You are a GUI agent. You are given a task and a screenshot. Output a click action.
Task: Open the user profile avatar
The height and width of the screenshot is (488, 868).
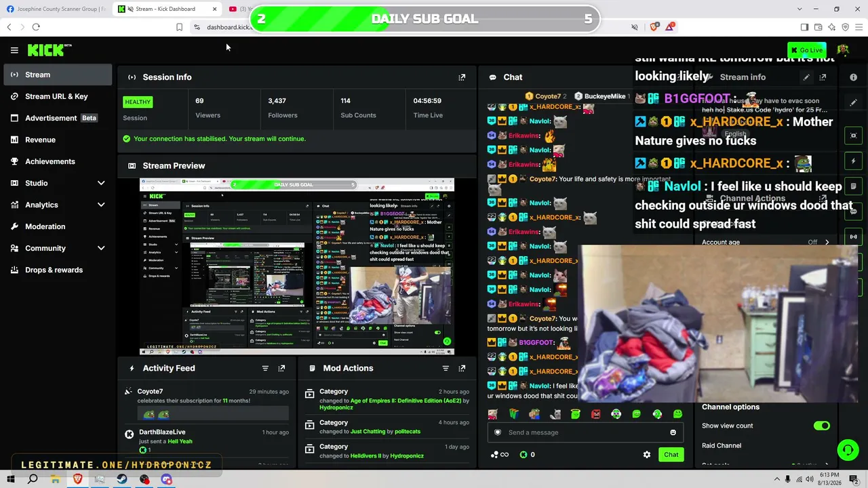point(843,50)
